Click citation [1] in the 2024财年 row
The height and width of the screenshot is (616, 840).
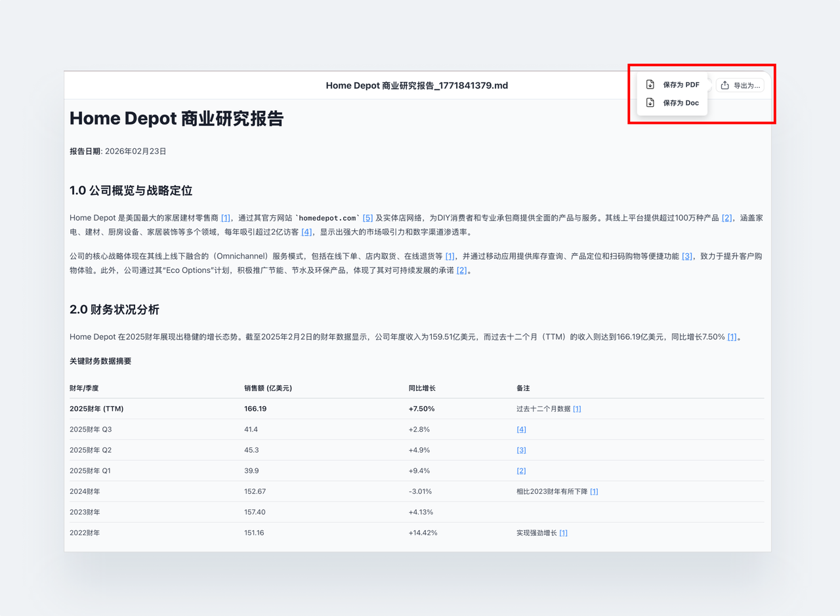tap(594, 491)
